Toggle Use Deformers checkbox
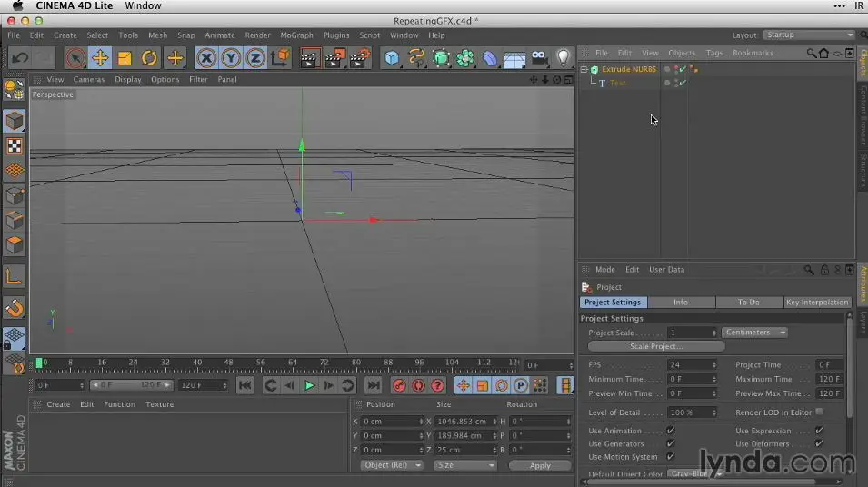The height and width of the screenshot is (487, 868). (819, 443)
